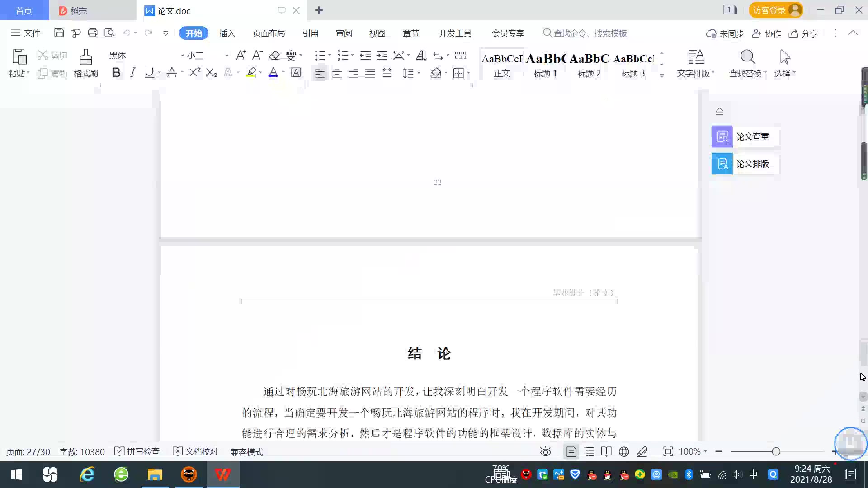
Task: Open the font name 黑体 dropdown
Action: (182, 56)
